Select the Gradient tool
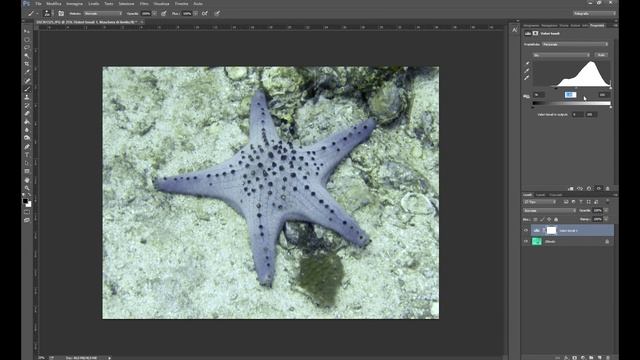 [x=27, y=122]
